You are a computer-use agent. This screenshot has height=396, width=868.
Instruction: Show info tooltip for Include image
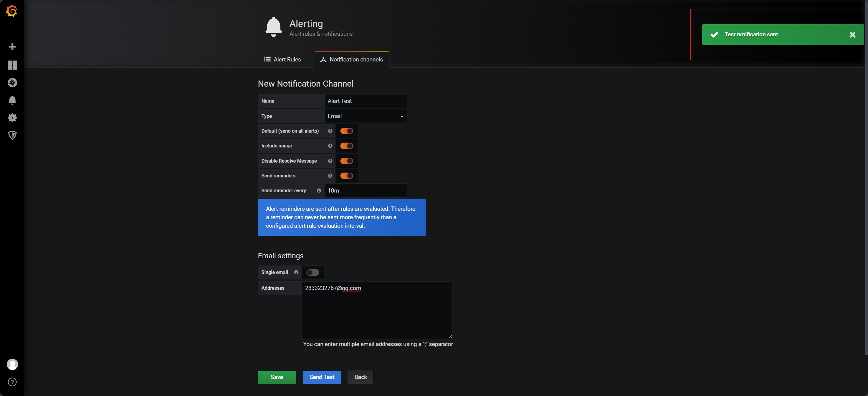(x=330, y=146)
